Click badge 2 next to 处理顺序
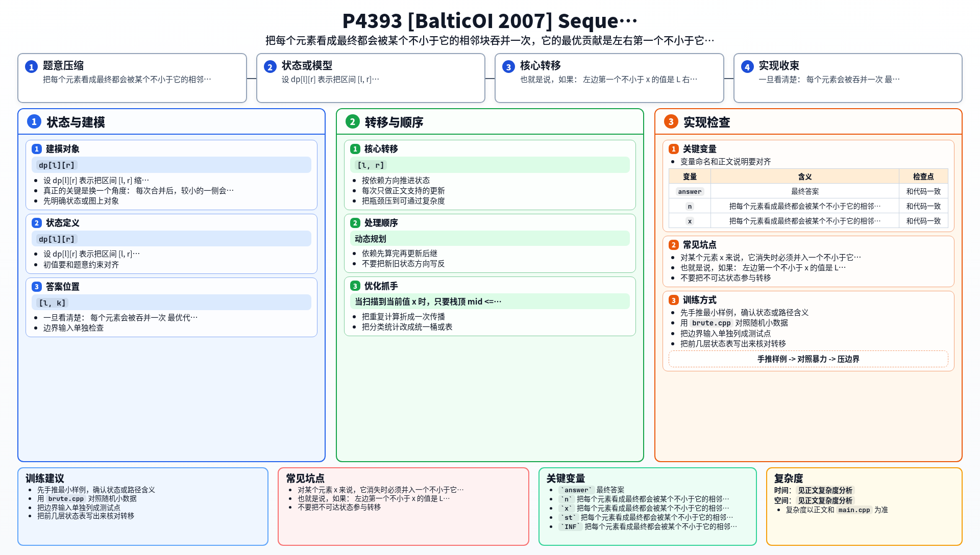This screenshot has height=555, width=980. 355,223
